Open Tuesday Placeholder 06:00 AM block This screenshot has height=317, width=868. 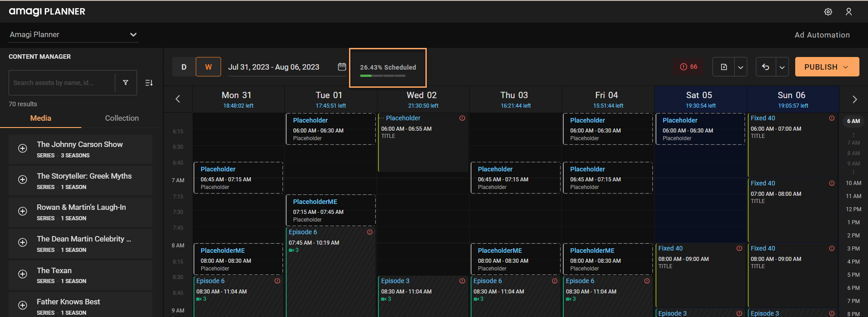[330, 129]
